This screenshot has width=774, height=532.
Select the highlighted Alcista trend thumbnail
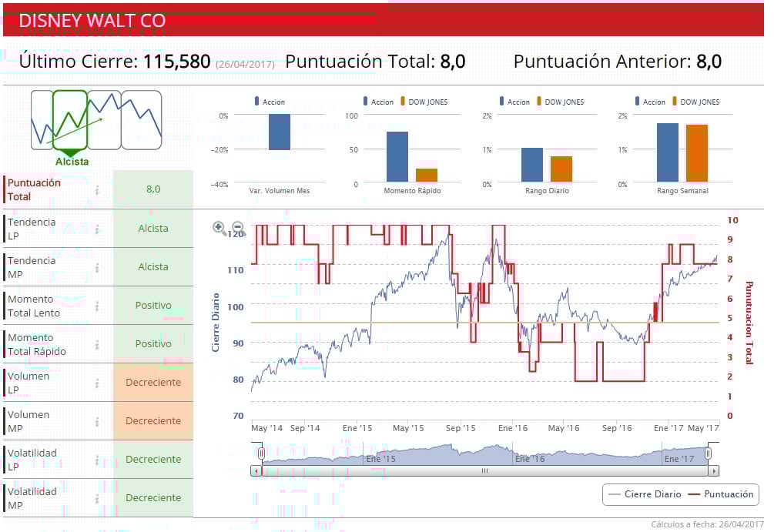pyautogui.click(x=70, y=120)
